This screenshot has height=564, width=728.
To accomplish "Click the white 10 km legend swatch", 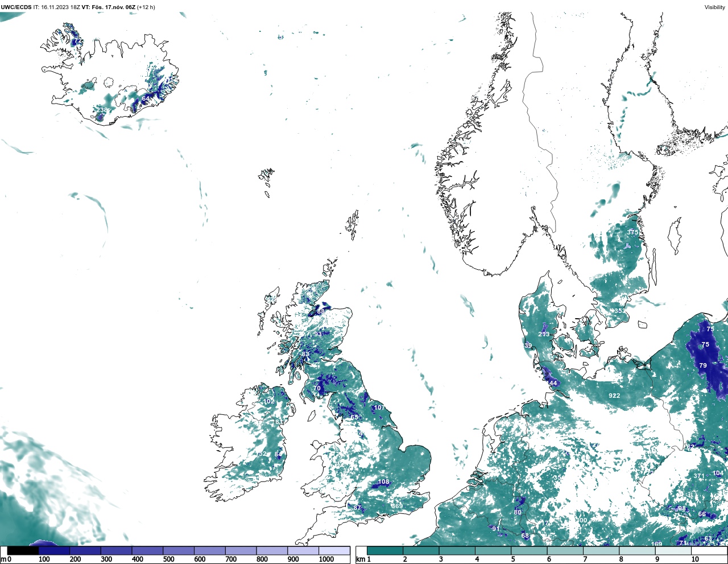I will pyautogui.click(x=709, y=550).
